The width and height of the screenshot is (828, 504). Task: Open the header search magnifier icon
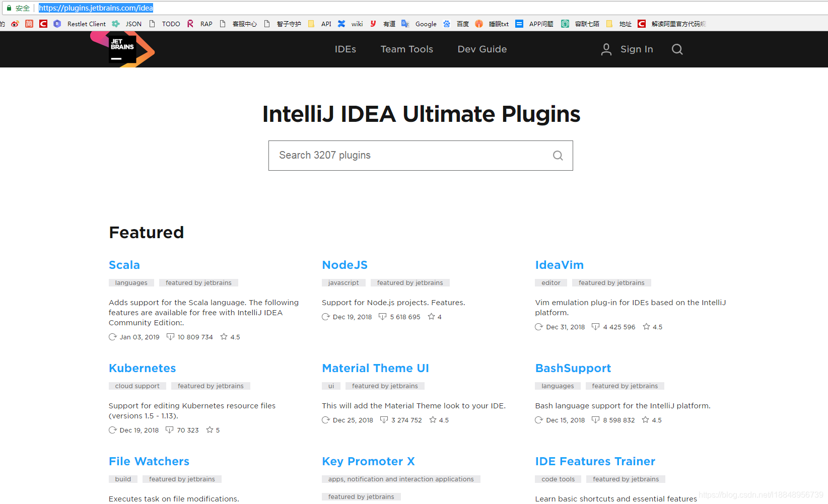(x=677, y=49)
